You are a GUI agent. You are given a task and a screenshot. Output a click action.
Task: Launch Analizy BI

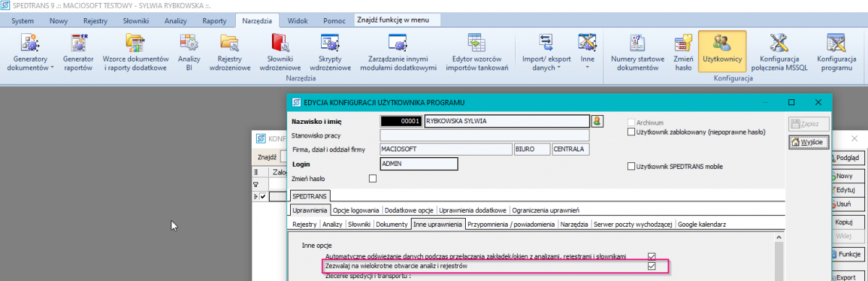(189, 53)
